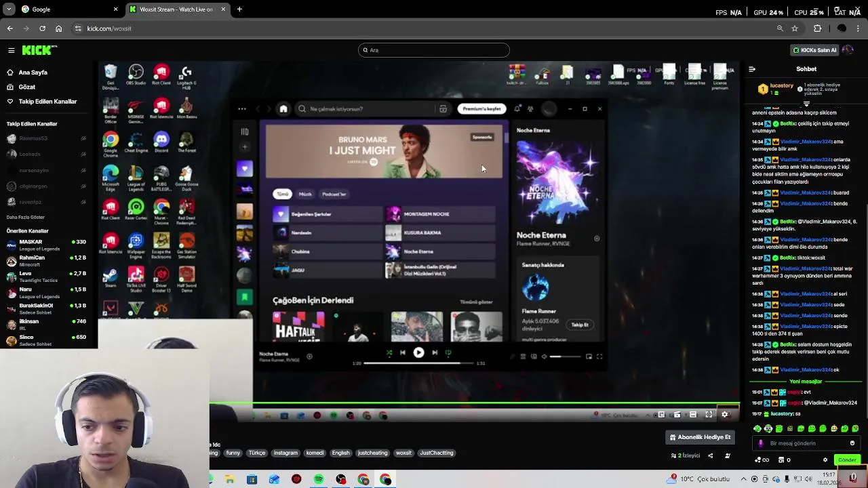Open Wallpaper Engine desktop icon
This screenshot has width=868, height=488.
(136, 245)
